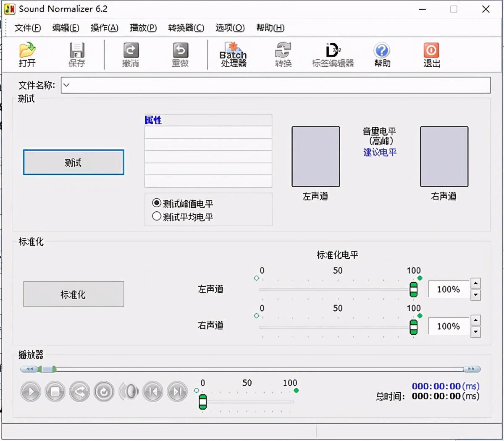Click the 退出 (Exit) toolbar icon
504x441 pixels.
pyautogui.click(x=431, y=55)
